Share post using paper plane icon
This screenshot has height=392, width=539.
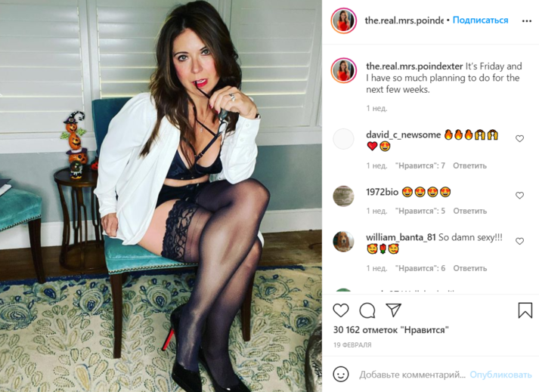click(x=394, y=310)
